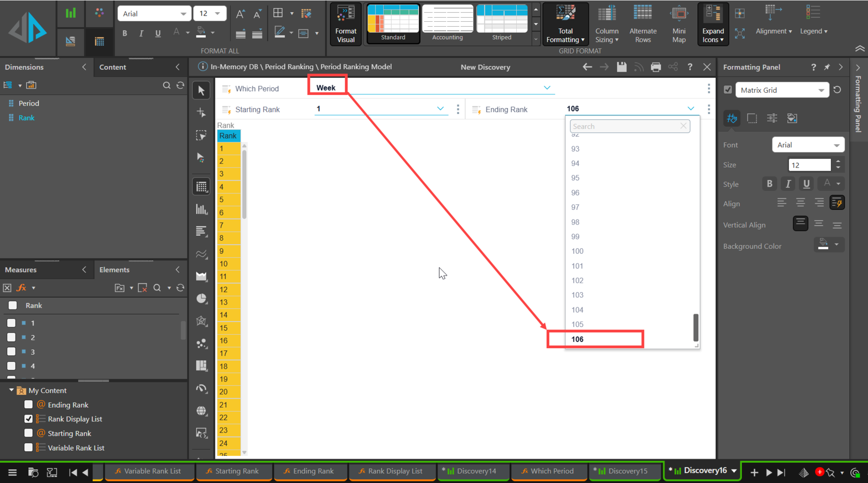Toggle the Matrix Grid checkbox
The image size is (868, 483).
coord(728,90)
